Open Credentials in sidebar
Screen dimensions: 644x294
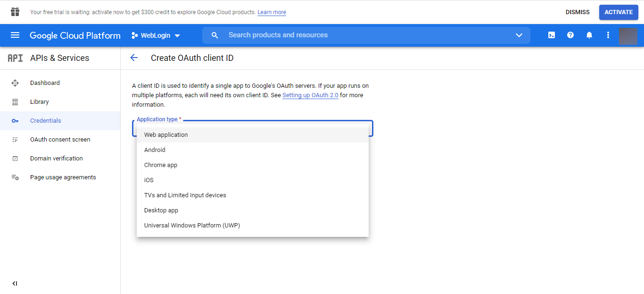pyautogui.click(x=60, y=121)
